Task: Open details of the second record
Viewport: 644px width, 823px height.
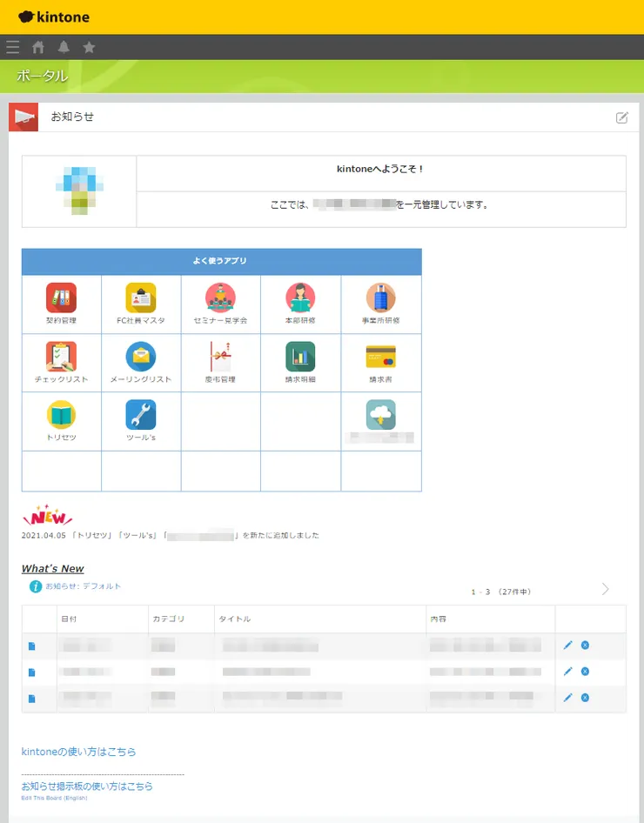Action: pos(32,672)
